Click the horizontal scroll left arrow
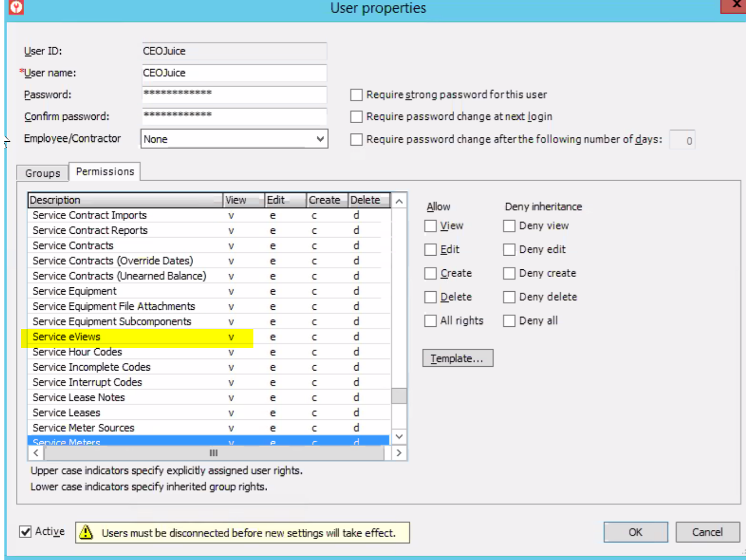The image size is (746, 560). [x=36, y=453]
